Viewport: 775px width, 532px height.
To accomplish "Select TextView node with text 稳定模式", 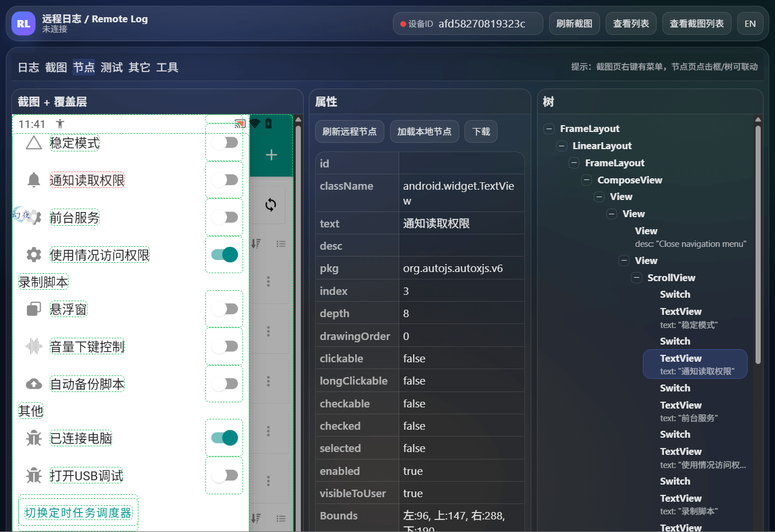I will 695,318.
